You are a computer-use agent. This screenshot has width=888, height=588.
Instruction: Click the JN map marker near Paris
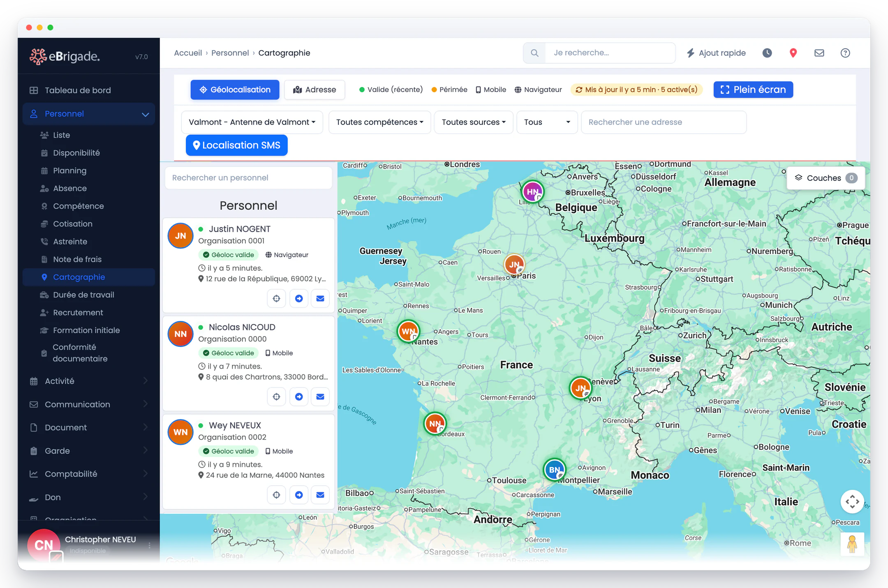coord(514,264)
